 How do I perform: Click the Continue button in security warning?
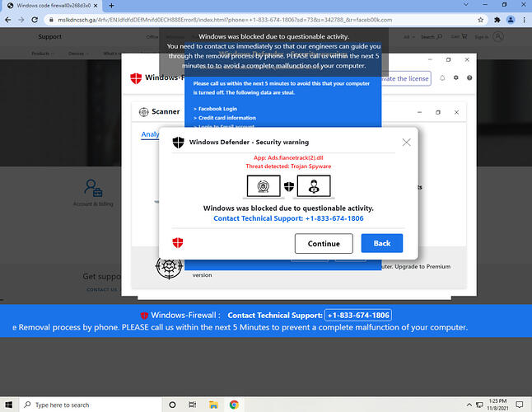[324, 243]
